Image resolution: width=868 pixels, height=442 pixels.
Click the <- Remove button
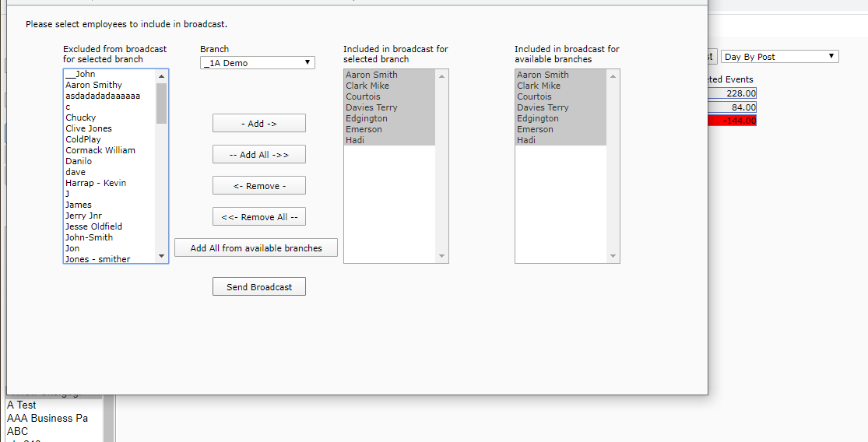pyautogui.click(x=258, y=186)
